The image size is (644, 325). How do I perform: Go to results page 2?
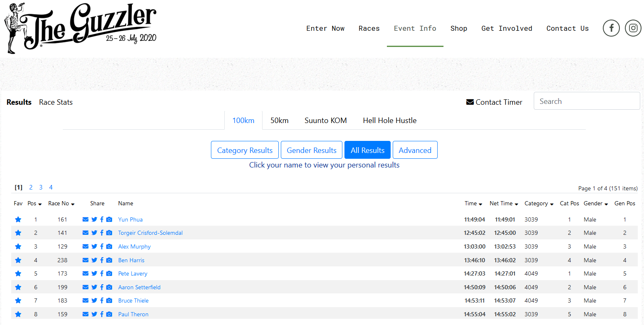click(31, 187)
